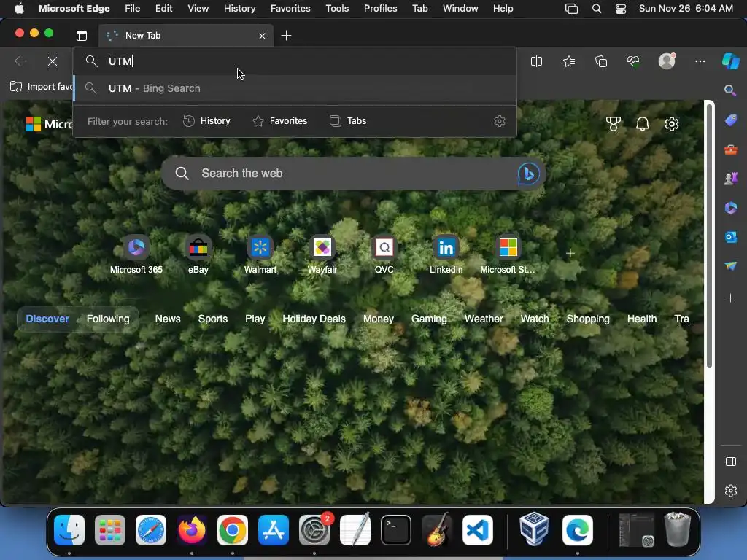Open the History menu in menu bar
Viewport: 747px width, 560px height.
pyautogui.click(x=239, y=9)
